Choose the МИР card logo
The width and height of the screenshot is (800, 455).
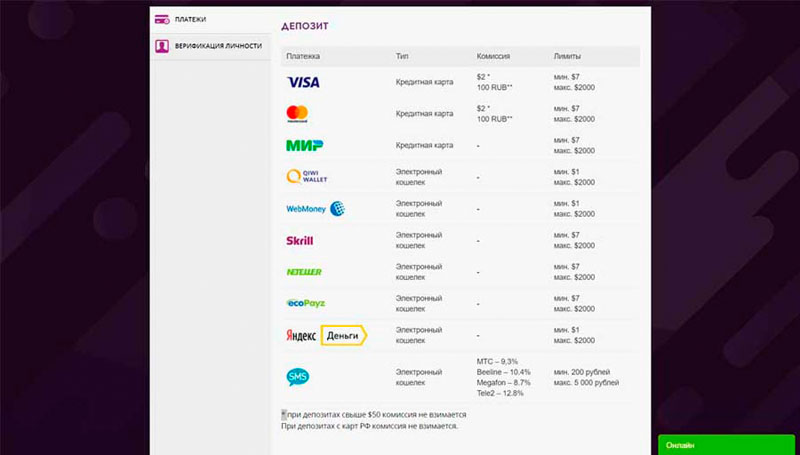[x=304, y=145]
